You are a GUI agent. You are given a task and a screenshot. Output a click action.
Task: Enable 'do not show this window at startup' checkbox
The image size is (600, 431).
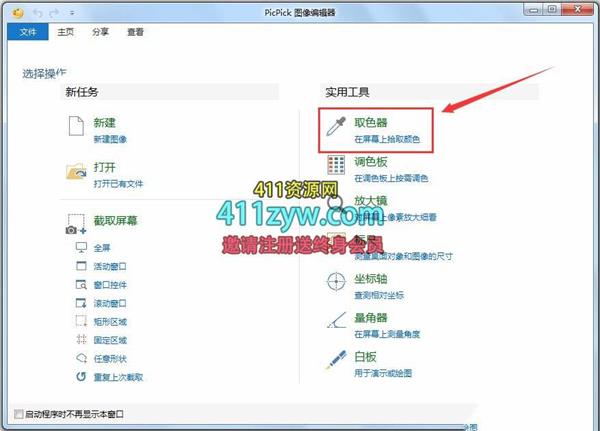click(x=19, y=413)
